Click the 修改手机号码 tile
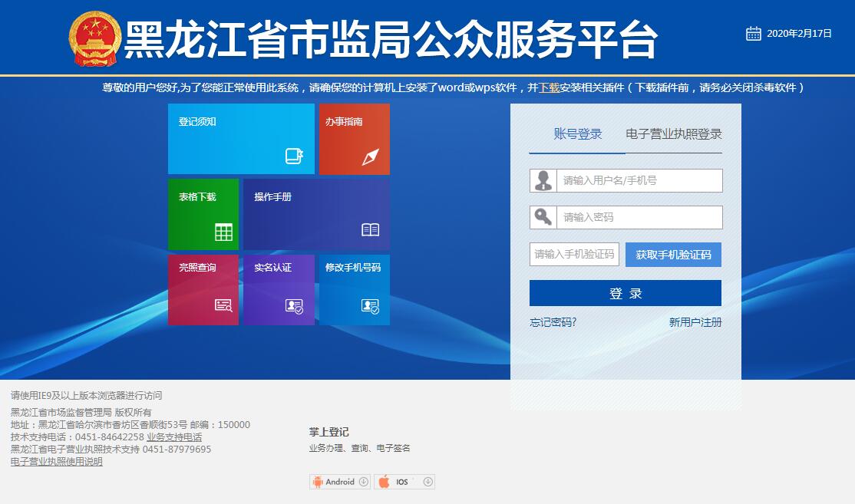Image resolution: width=855 pixels, height=504 pixels. click(354, 289)
